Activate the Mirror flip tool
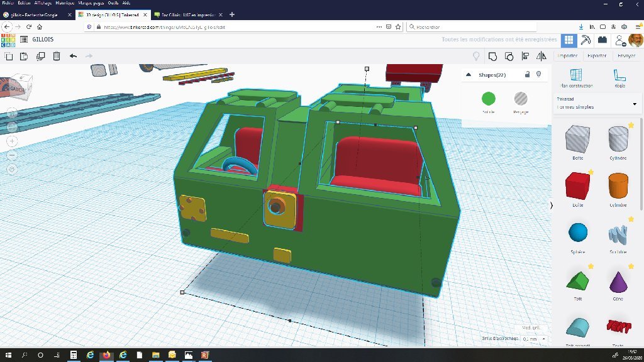The height and width of the screenshot is (362, 644). pyautogui.click(x=541, y=56)
